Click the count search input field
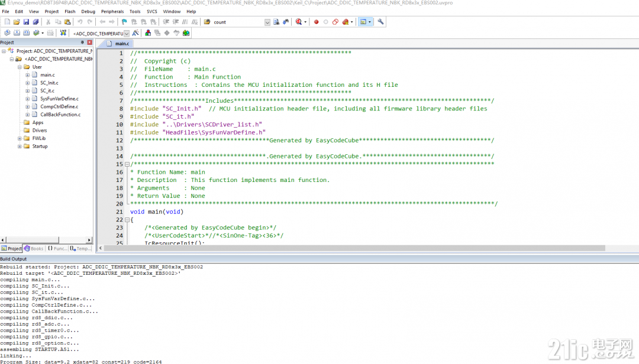Screen dimensions: 639x364 pos(238,22)
